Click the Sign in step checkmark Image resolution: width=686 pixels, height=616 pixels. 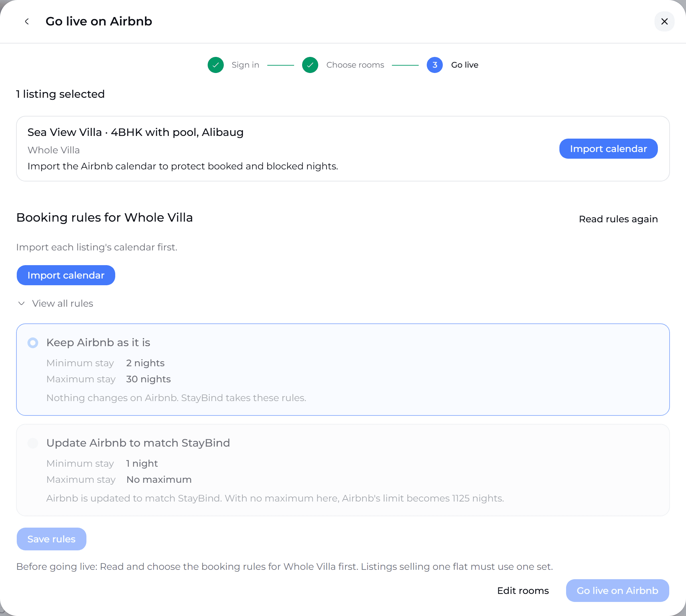pos(216,65)
